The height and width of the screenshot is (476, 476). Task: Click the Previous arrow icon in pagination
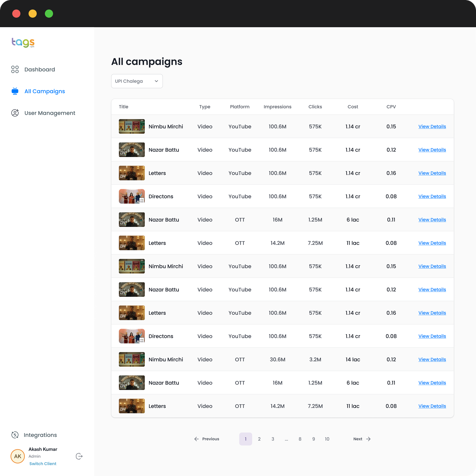196,439
